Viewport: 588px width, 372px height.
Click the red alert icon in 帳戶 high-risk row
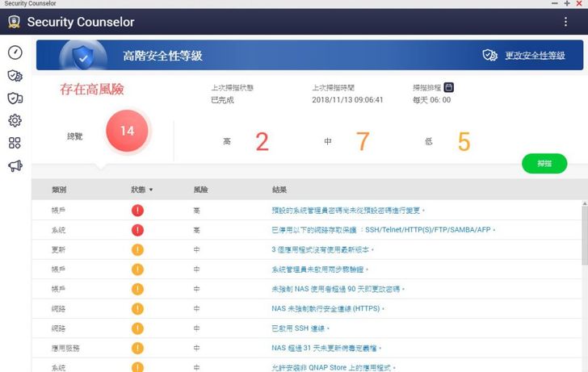[x=137, y=211]
